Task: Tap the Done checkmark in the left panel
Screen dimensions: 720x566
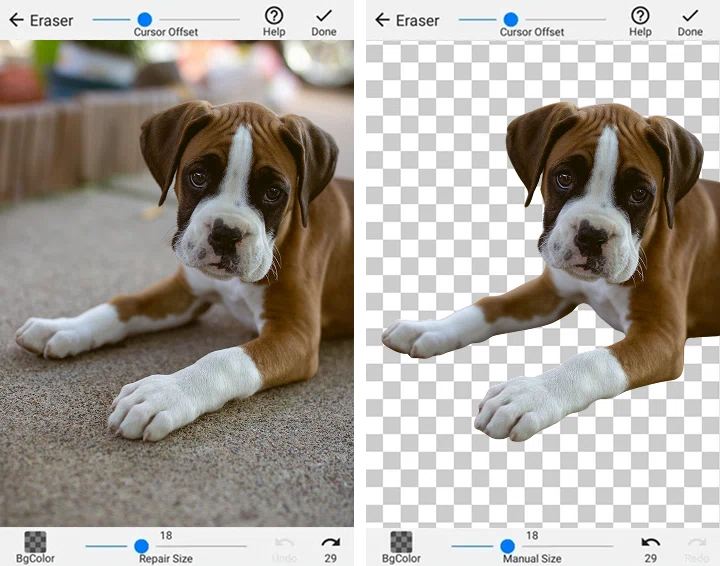Action: (323, 20)
